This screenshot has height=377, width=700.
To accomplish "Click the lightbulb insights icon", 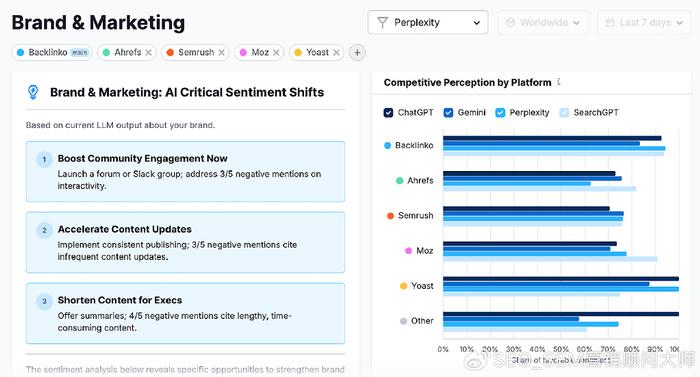I will (33, 92).
